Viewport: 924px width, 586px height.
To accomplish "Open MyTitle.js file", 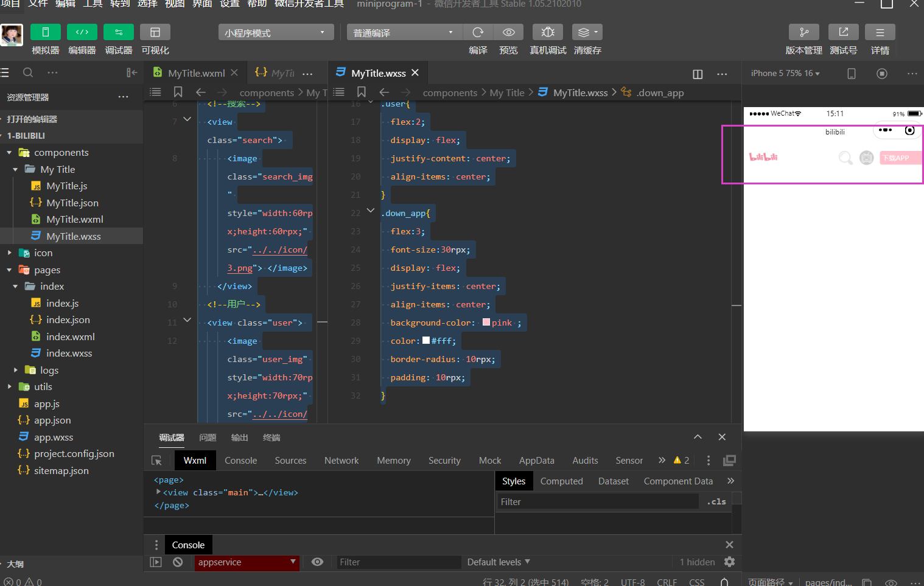I will (x=67, y=186).
